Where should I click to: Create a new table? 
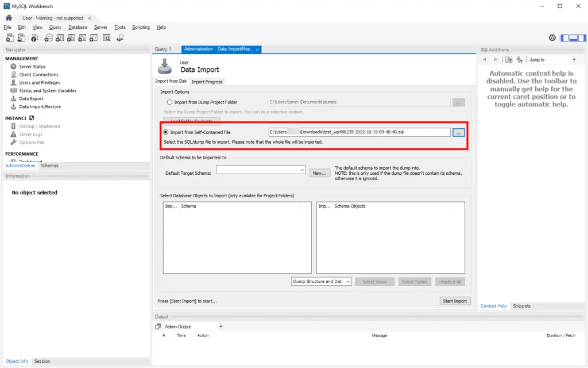pos(59,37)
